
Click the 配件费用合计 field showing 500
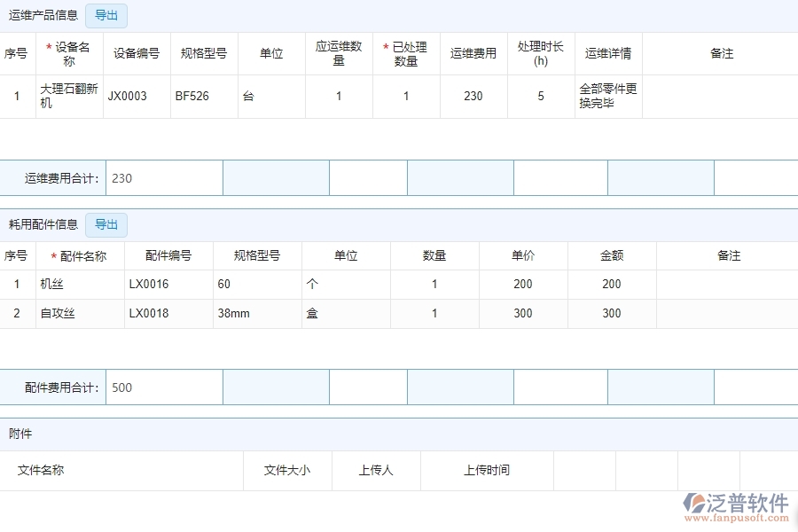pos(164,387)
